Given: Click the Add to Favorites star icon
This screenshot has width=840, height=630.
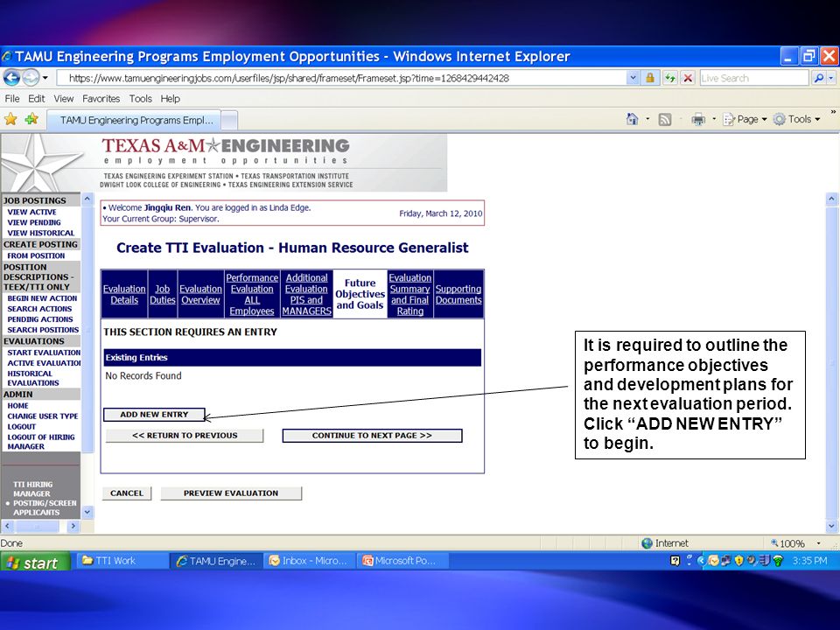Looking at the screenshot, I should click(31, 119).
